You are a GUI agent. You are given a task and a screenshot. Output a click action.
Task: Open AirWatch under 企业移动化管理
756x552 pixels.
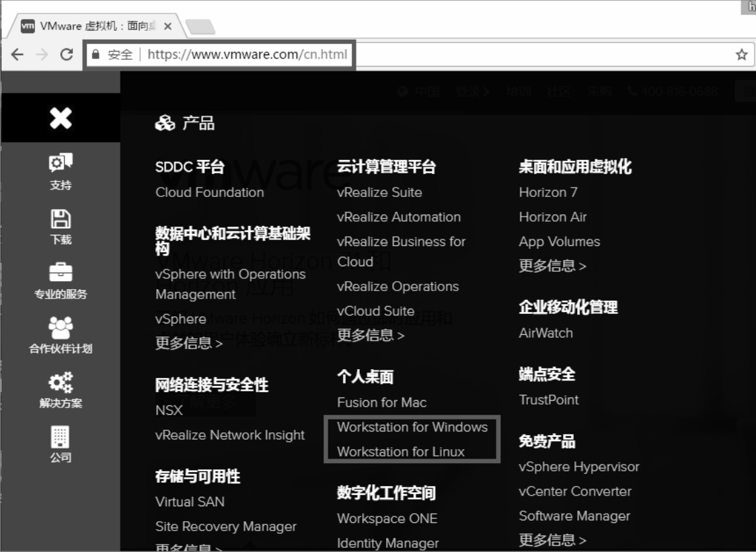click(x=545, y=333)
